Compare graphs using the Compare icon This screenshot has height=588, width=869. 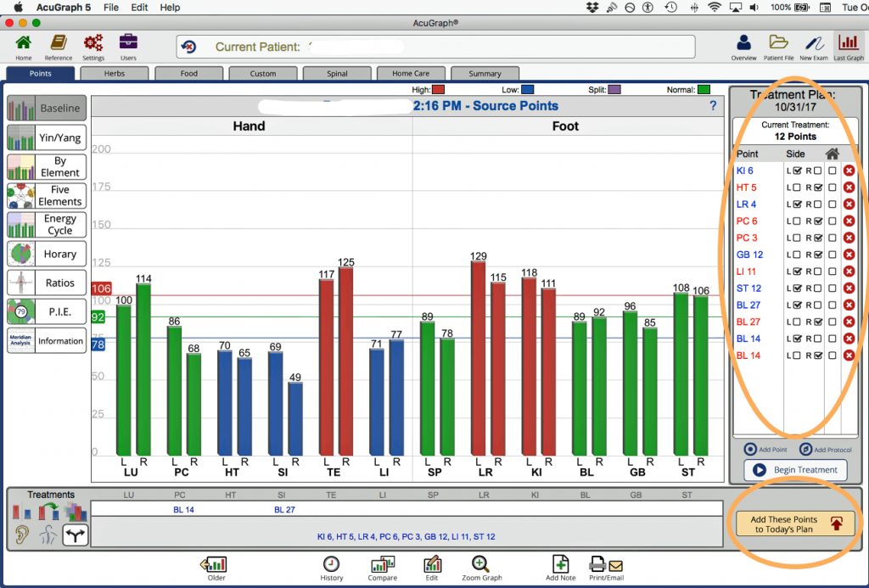tap(383, 568)
